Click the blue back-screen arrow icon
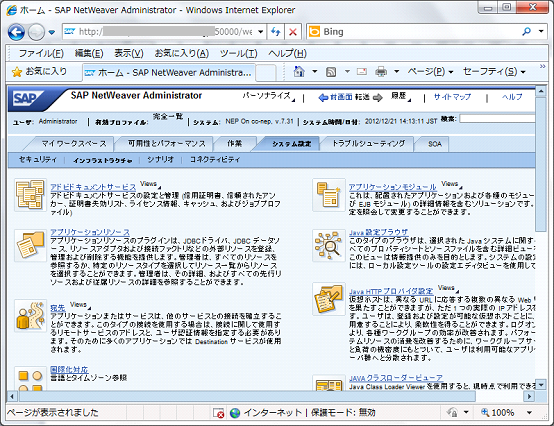 (x=323, y=97)
